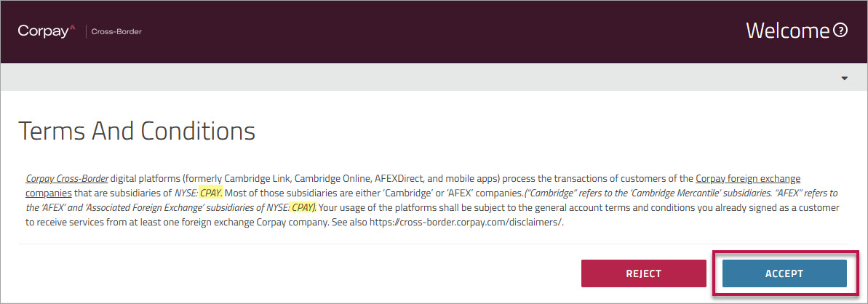Click the first highlighted CPAY ticker
The image size is (868, 304).
coord(211,193)
